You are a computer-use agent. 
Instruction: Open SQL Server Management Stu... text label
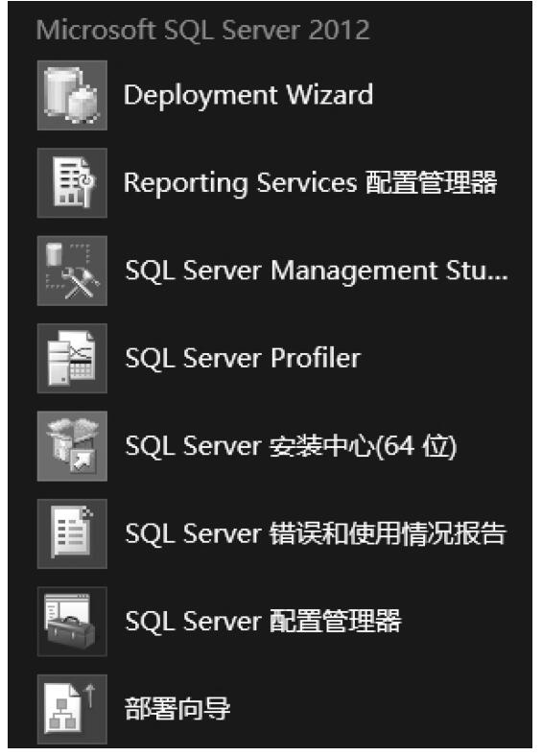317,271
